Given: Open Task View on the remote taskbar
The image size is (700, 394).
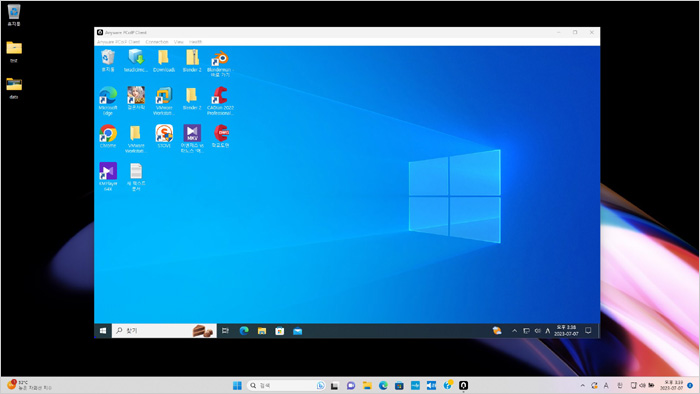Looking at the screenshot, I should (x=225, y=331).
